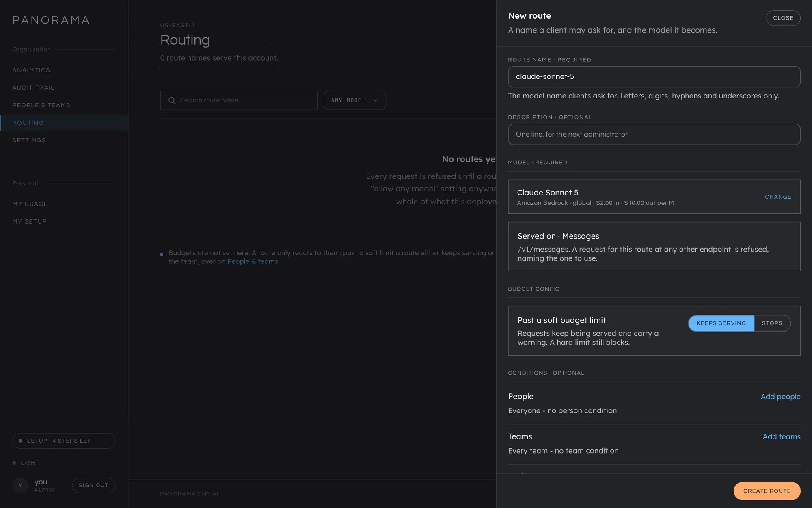Open Audit Trail in the sidebar
The height and width of the screenshot is (508, 812).
(x=33, y=88)
